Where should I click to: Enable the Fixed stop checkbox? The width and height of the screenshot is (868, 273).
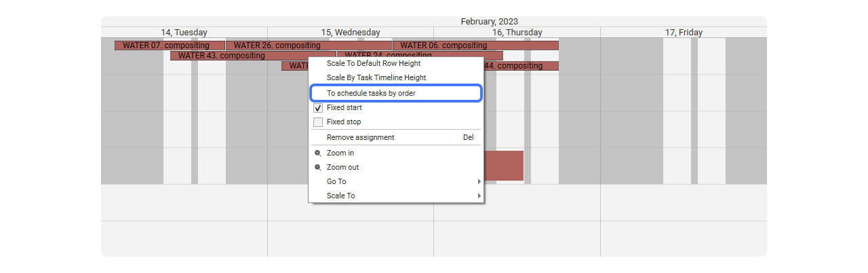pos(318,122)
